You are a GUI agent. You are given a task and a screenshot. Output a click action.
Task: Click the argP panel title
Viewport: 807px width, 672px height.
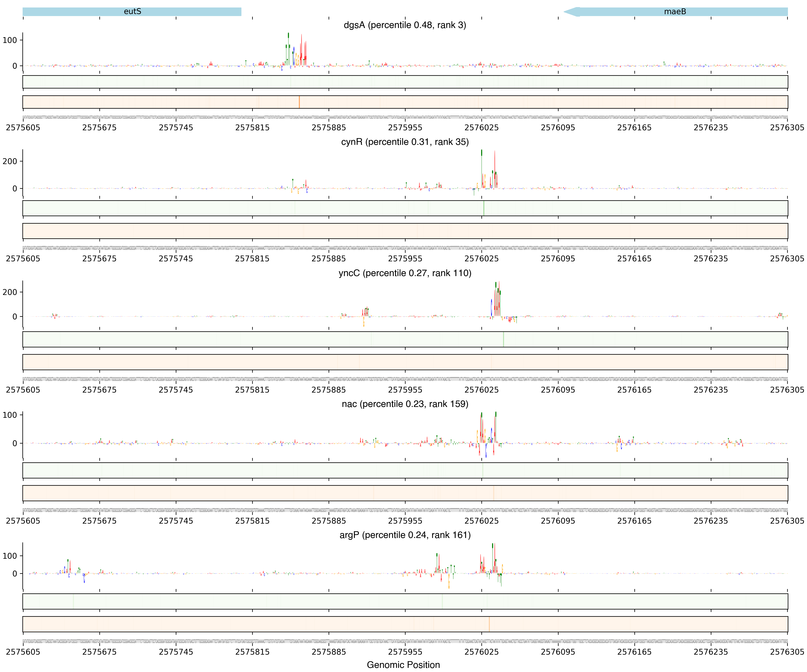(x=405, y=535)
